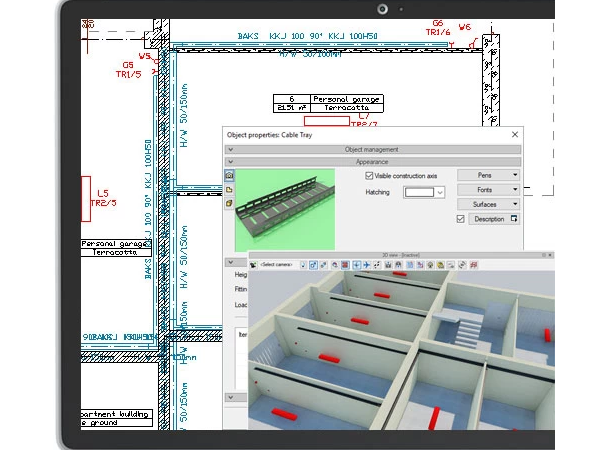Click the 3D view - [Inactive] title bar
600x450 pixels.
tap(401, 255)
